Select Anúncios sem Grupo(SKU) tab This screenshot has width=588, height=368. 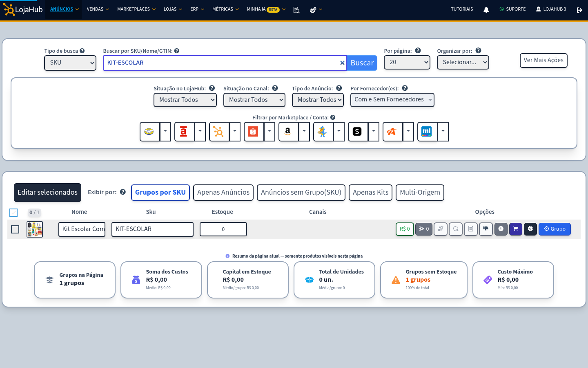pyautogui.click(x=301, y=193)
